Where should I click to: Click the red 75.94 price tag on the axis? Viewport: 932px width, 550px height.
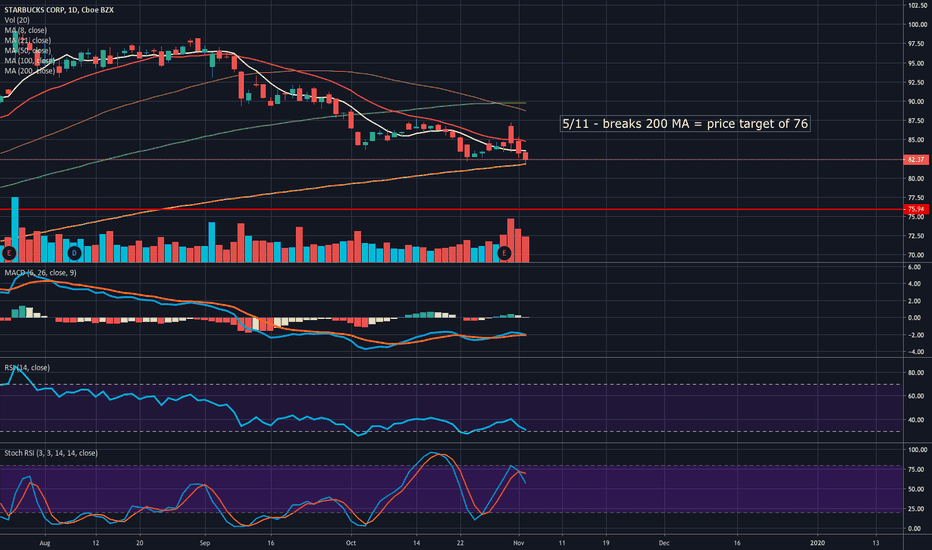(916, 209)
